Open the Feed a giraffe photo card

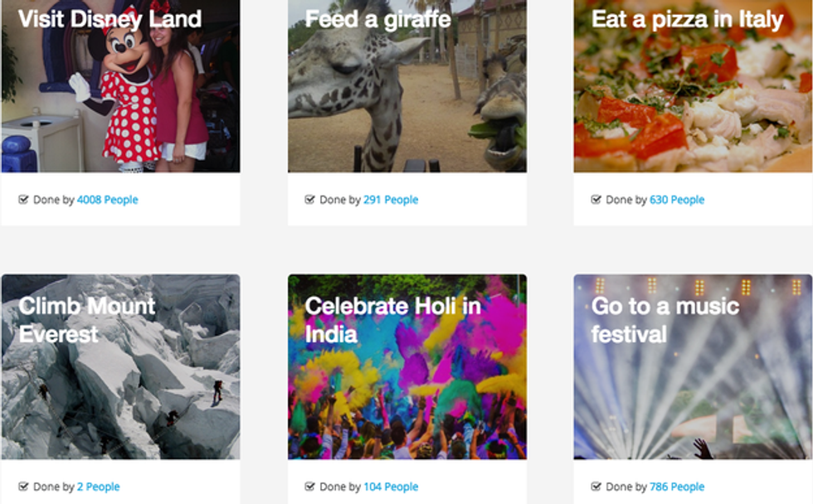point(406,99)
